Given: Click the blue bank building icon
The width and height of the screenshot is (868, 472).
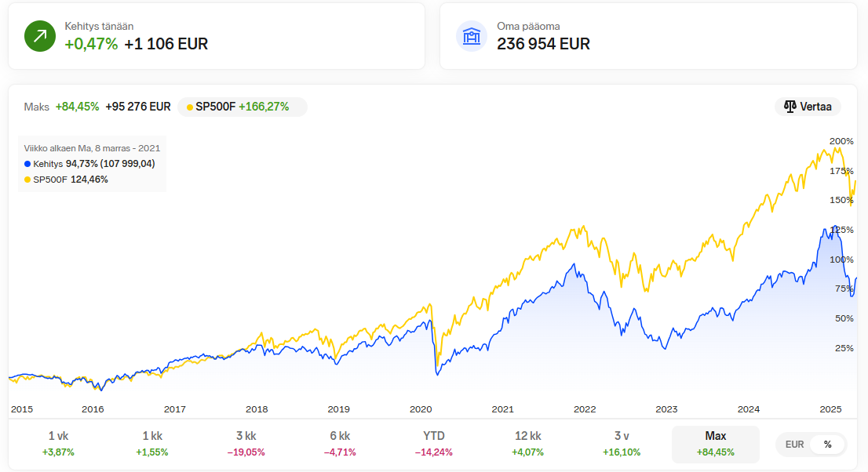Looking at the screenshot, I should pos(472,36).
